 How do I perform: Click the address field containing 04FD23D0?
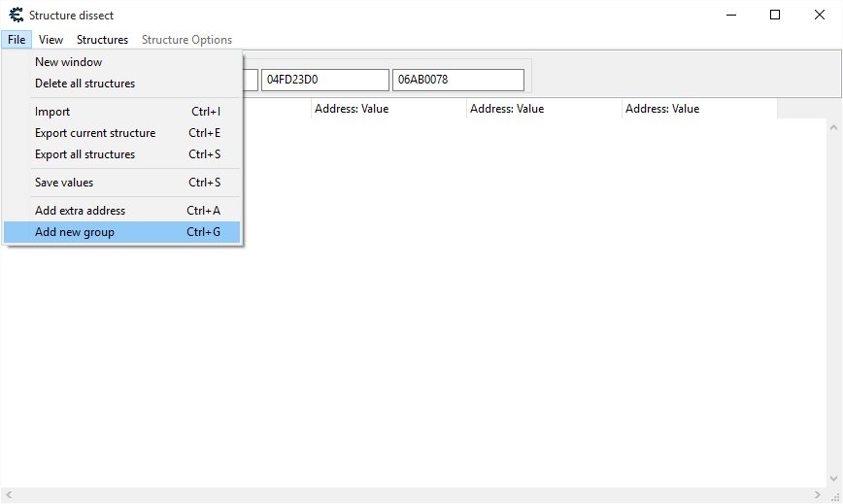point(323,80)
